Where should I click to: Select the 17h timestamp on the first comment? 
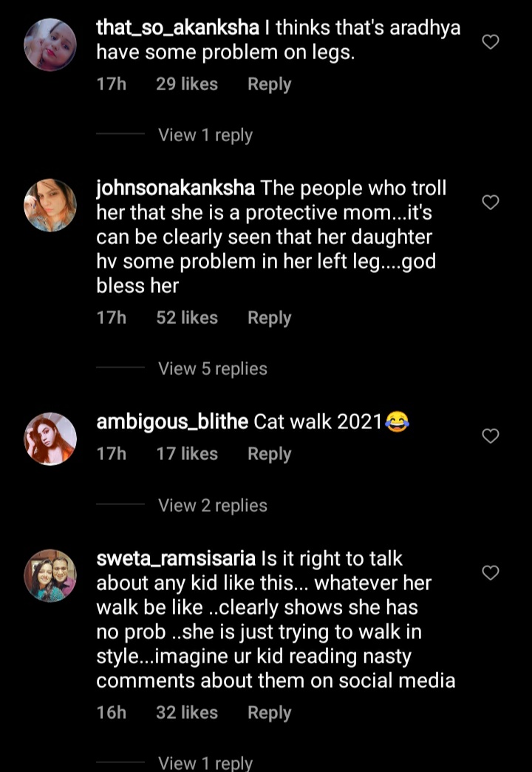111,84
